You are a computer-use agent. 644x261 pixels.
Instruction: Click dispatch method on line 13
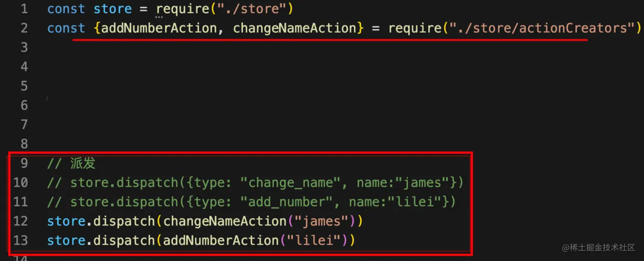click(124, 240)
